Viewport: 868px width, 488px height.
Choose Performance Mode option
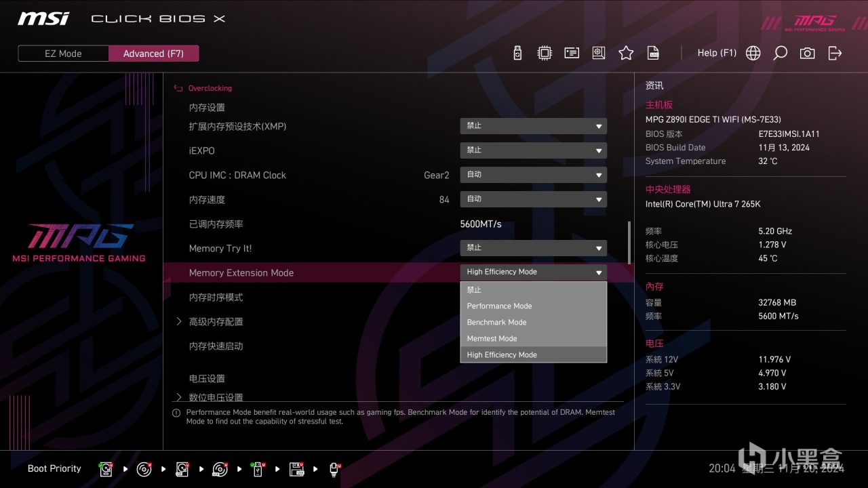pos(533,306)
